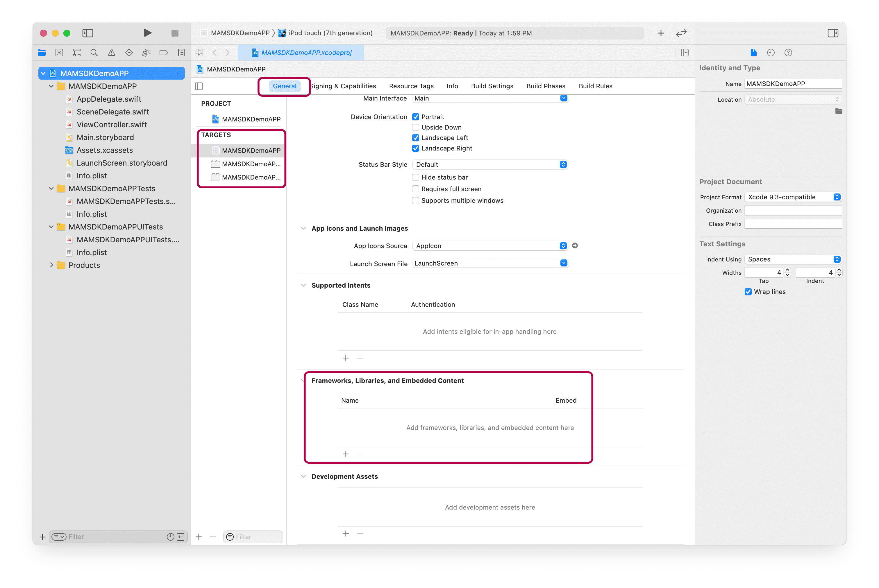This screenshot has width=879, height=588.
Task: Click the Run play button
Action: pyautogui.click(x=147, y=33)
